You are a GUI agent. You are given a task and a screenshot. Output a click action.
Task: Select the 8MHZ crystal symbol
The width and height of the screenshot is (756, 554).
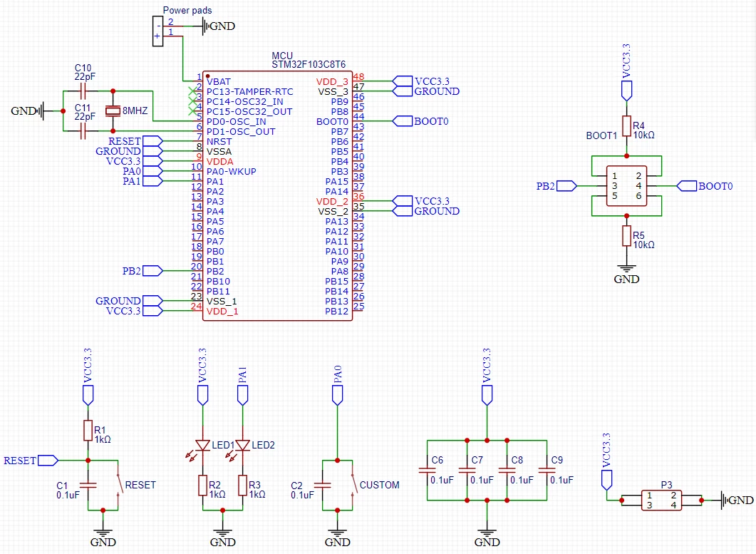[x=113, y=111]
